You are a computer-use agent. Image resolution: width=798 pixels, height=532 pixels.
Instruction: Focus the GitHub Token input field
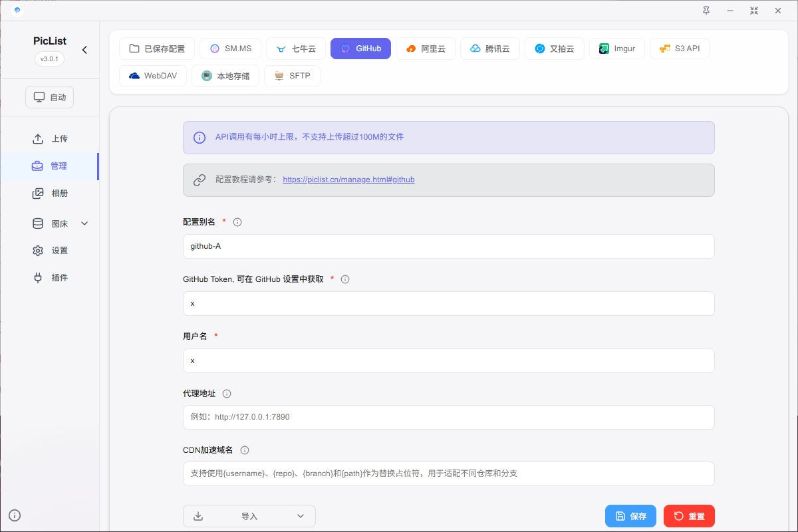pyautogui.click(x=449, y=303)
